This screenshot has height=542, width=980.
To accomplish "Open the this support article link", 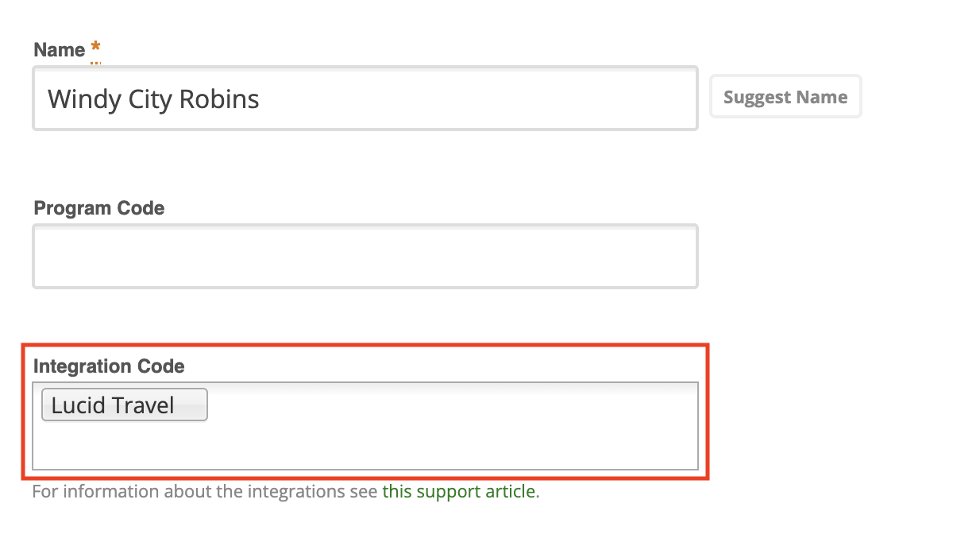I will 459,491.
